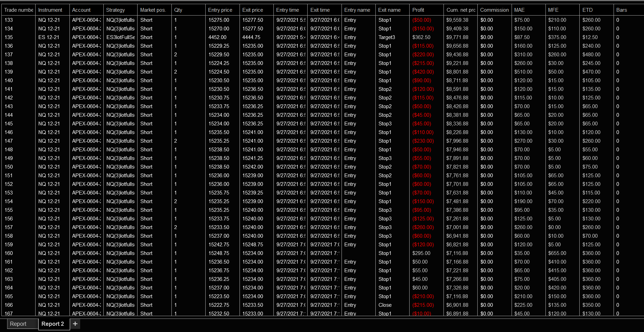Select exit price 15241.25 in trade 149
This screenshot has height=332, width=644.
253,158
